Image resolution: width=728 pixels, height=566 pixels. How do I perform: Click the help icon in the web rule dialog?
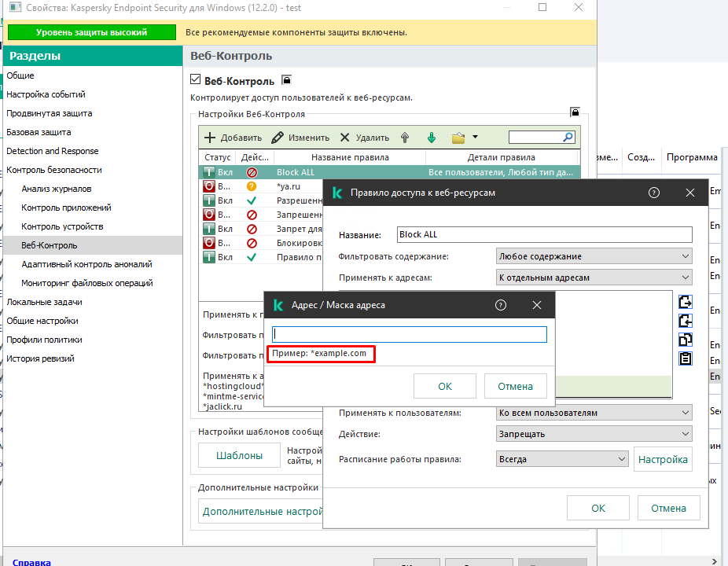[x=653, y=193]
